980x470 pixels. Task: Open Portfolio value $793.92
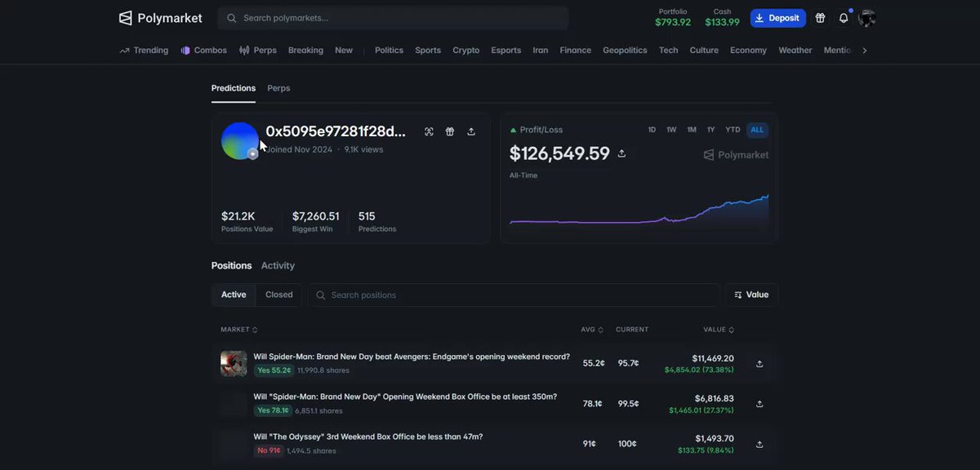point(673,18)
